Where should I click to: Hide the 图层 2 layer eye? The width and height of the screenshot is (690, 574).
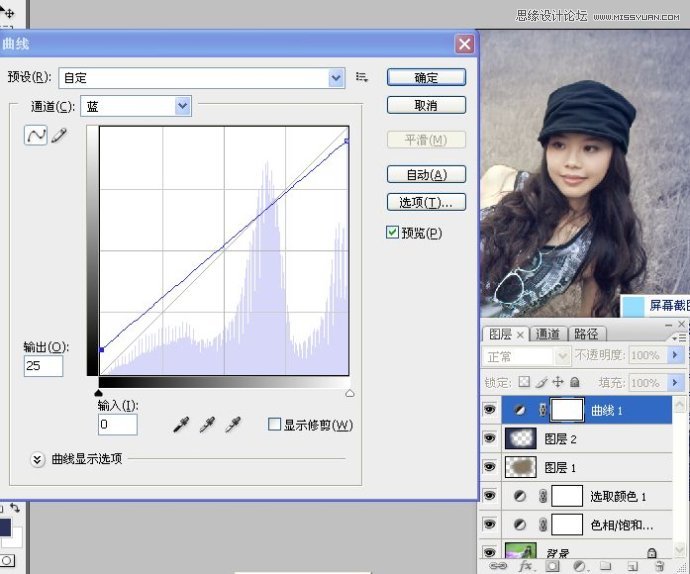(x=489, y=438)
